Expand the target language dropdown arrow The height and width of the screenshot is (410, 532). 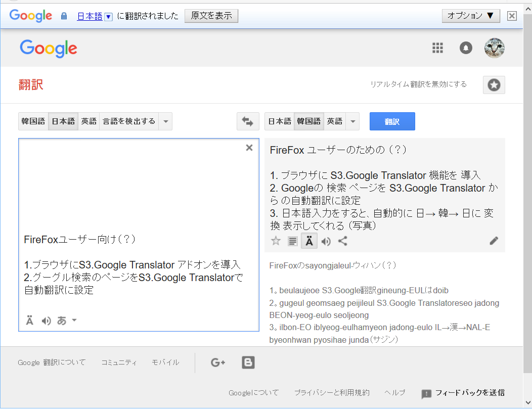tap(353, 121)
